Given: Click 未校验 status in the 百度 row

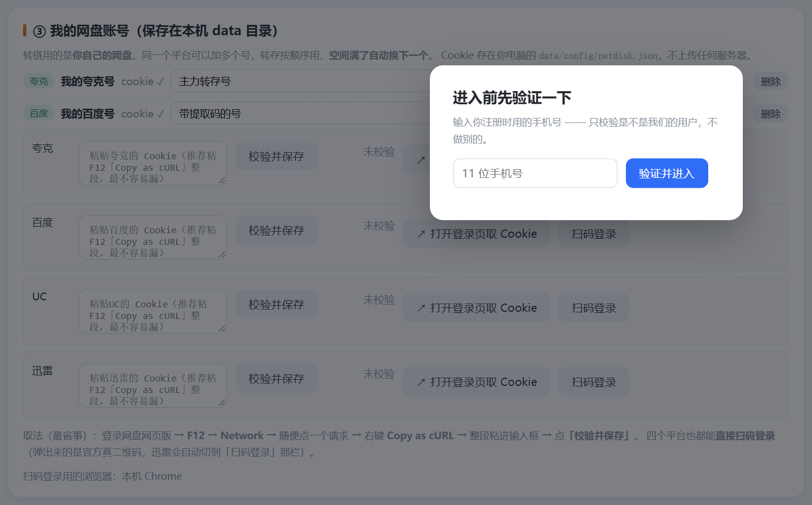Looking at the screenshot, I should tap(379, 226).
